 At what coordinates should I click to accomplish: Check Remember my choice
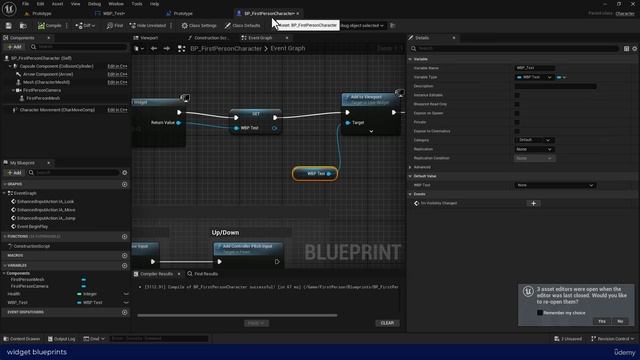point(540,313)
